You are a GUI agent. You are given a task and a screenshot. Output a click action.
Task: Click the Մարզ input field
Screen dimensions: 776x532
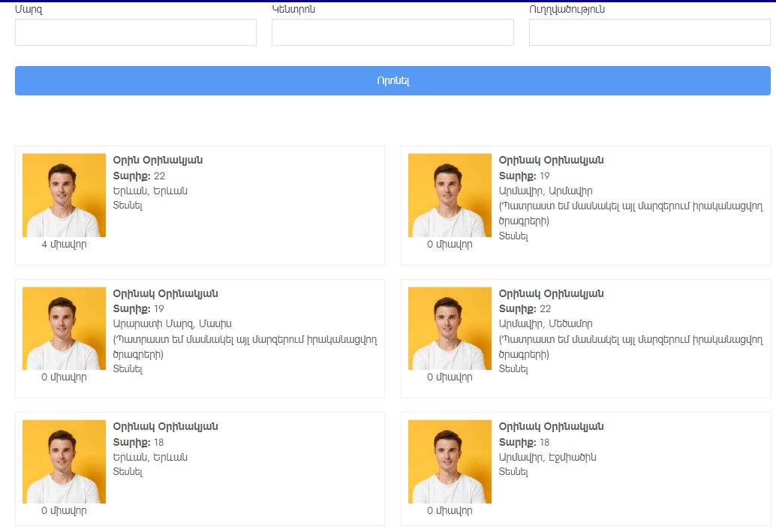(x=136, y=33)
